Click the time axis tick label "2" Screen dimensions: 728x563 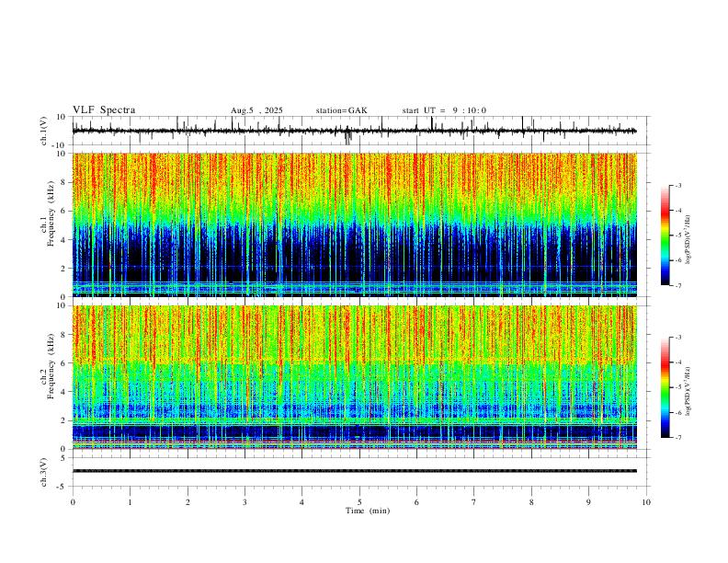coord(188,502)
